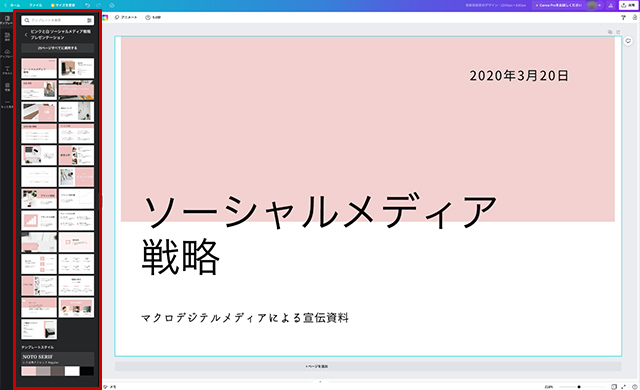Image resolution: width=640 pixels, height=390 pixels.
Task: Click the Animate (アニメート) button
Action: coord(126,18)
